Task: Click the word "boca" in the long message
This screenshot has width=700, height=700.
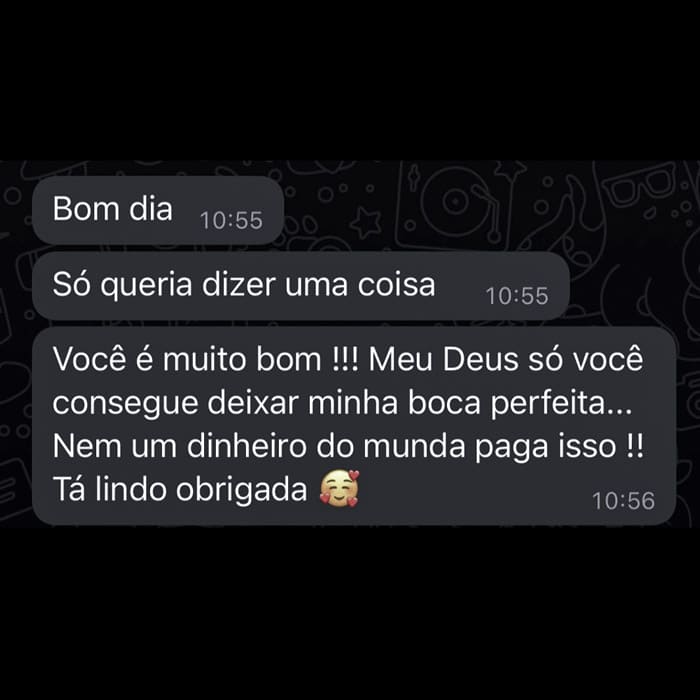Action: pyautogui.click(x=444, y=403)
